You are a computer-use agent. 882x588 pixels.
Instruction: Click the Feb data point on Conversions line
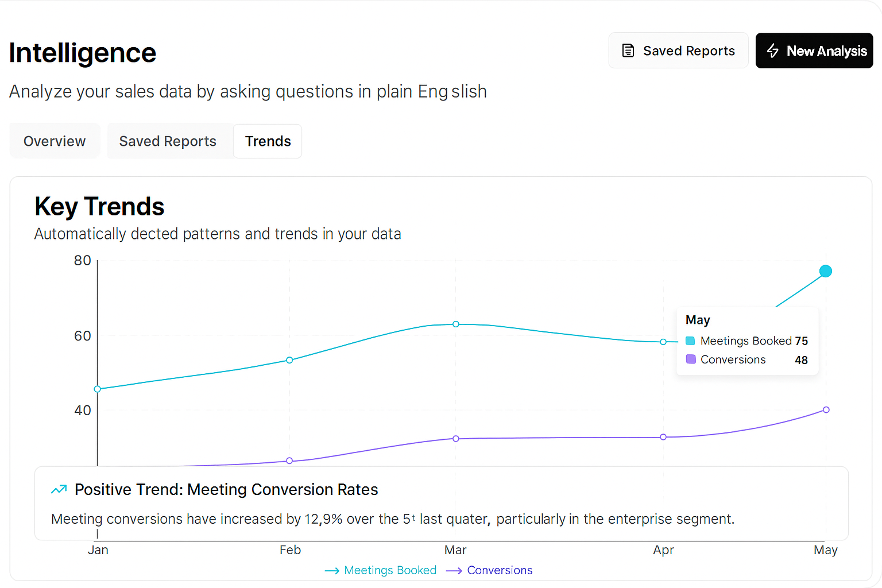(289, 461)
